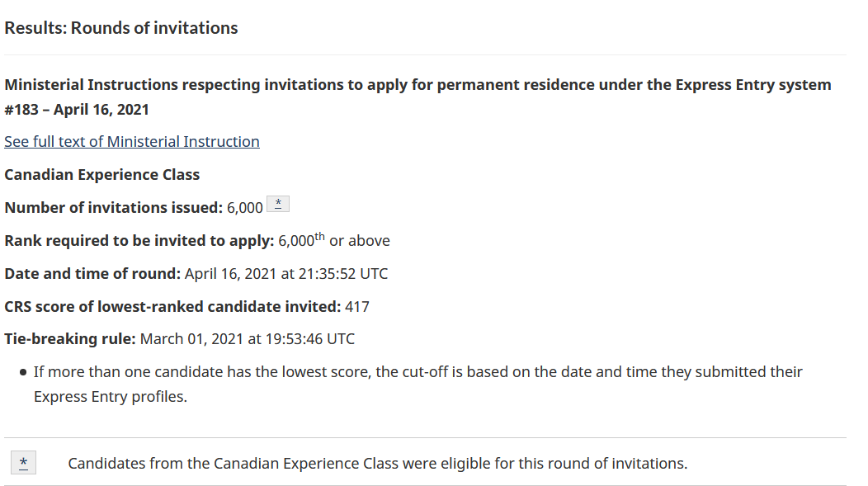Click the March 01, 2021 tie-breaking date

(191, 339)
